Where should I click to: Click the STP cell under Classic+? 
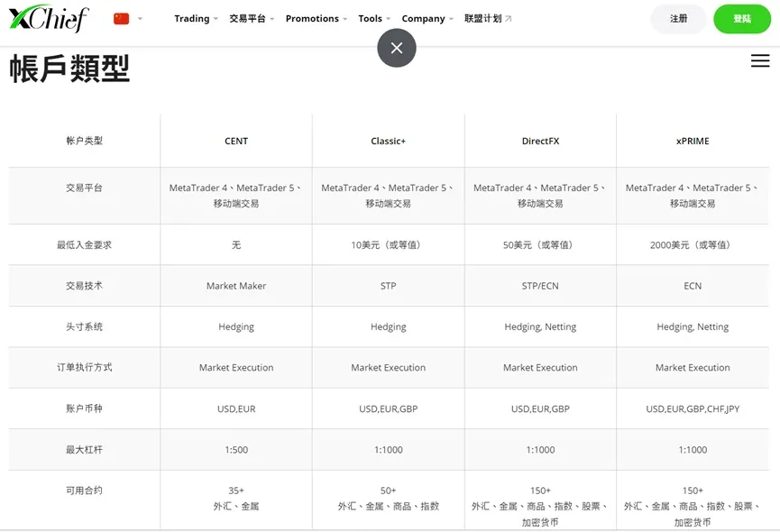[389, 286]
